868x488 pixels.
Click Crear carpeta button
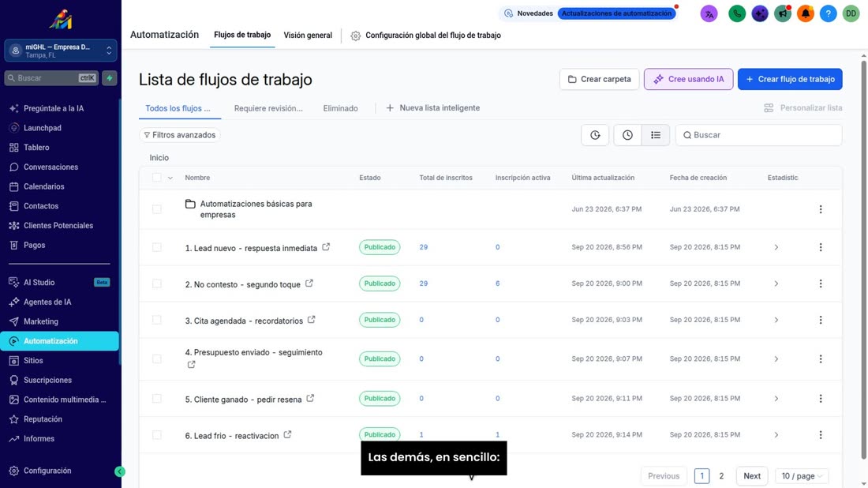point(599,79)
